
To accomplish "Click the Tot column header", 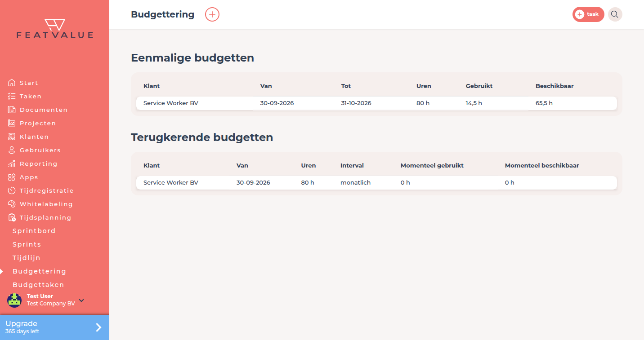I will [x=346, y=86].
